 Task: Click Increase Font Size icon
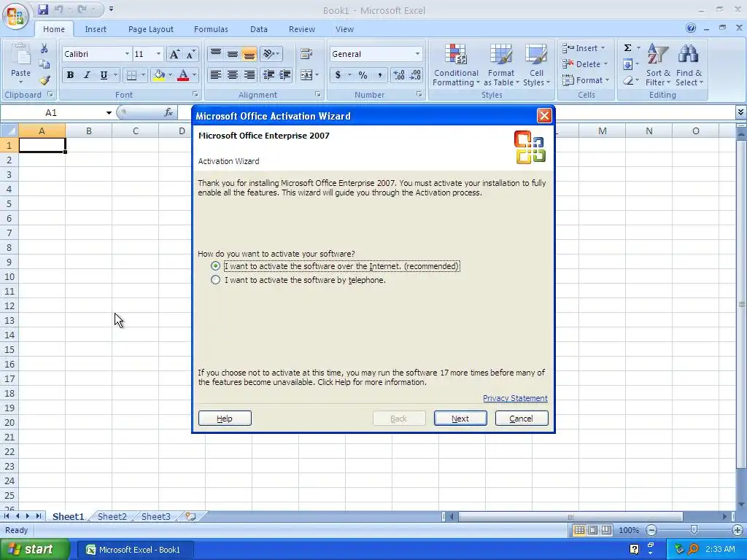174,54
